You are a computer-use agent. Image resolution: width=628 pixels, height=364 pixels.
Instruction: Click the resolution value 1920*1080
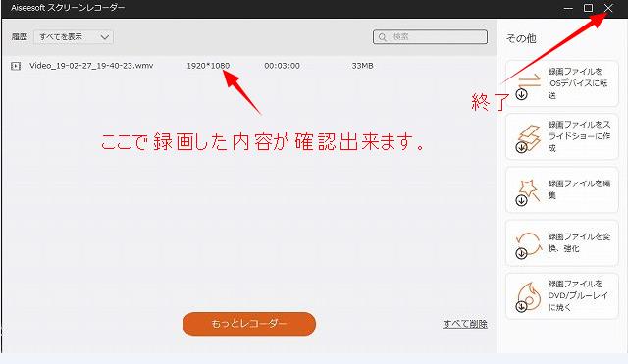208,66
